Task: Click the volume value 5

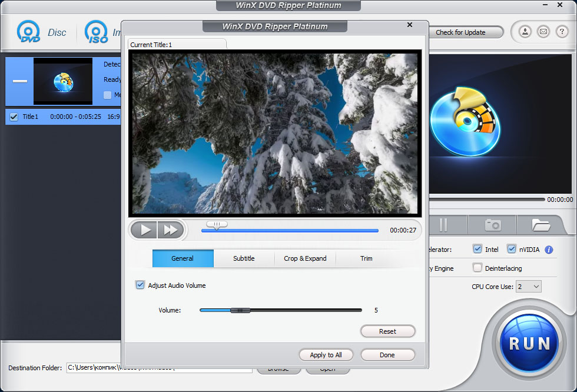Action: (x=376, y=310)
